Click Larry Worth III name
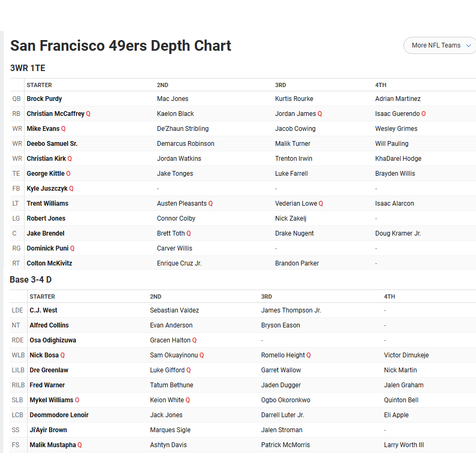Viewport: 476px width, 453px height. click(404, 445)
